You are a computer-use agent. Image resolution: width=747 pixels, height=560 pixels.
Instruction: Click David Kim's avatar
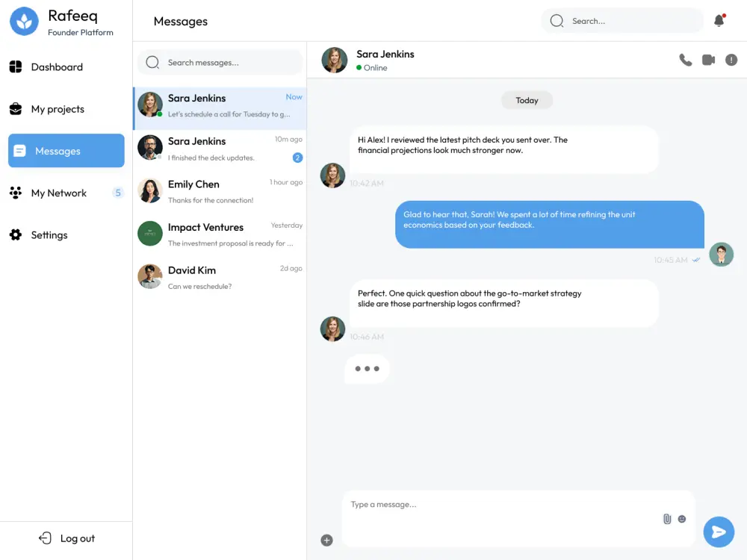[150, 276]
